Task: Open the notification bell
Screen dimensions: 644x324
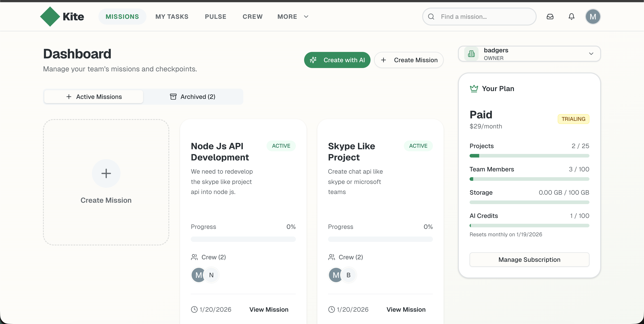Action: tap(571, 17)
